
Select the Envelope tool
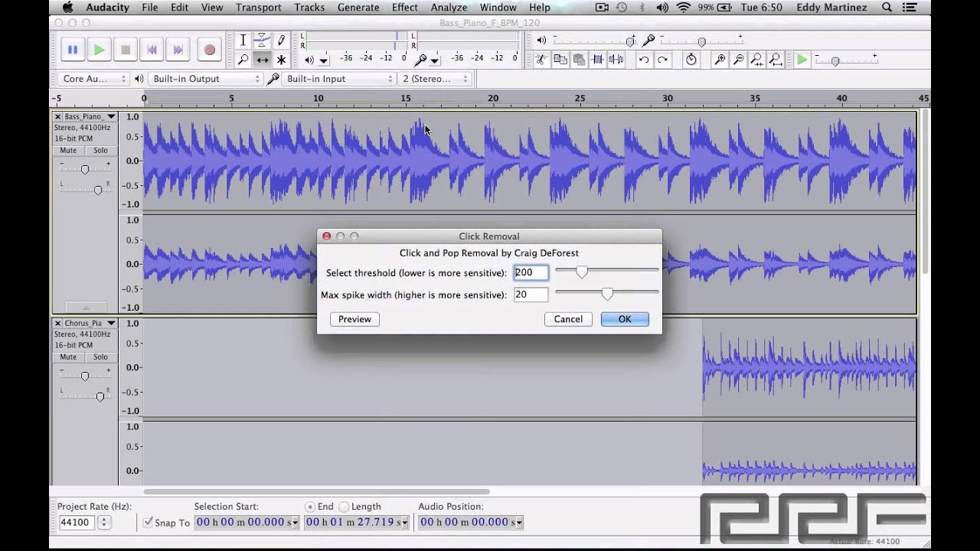point(262,41)
